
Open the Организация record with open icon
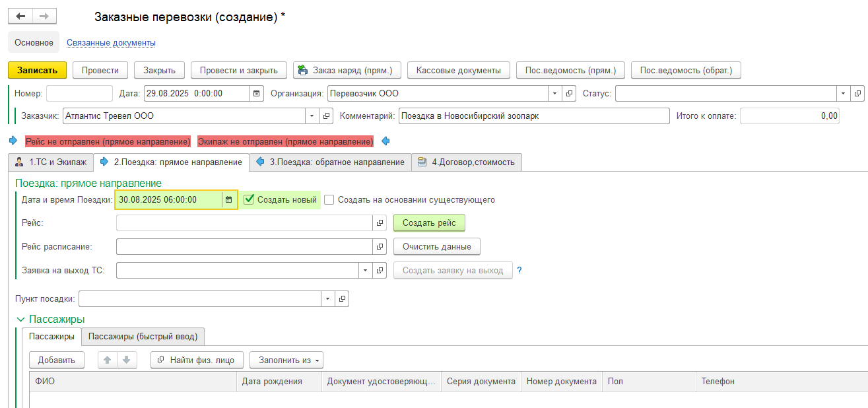570,94
